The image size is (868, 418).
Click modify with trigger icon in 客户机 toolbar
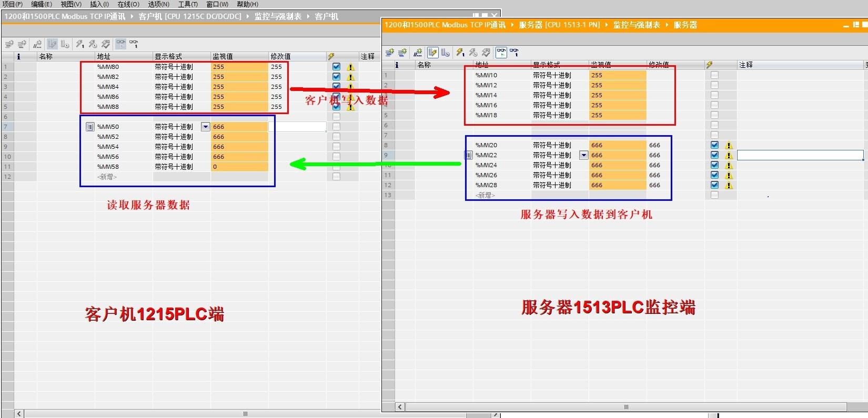93,44
